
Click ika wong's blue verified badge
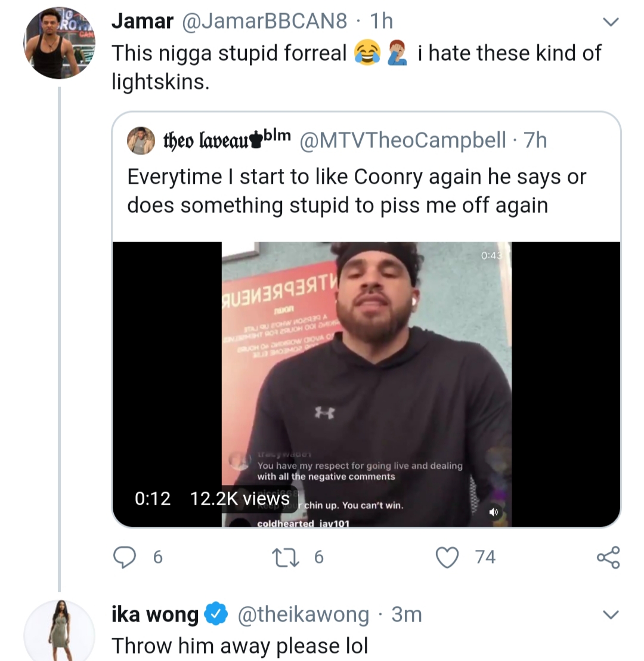coord(216,614)
